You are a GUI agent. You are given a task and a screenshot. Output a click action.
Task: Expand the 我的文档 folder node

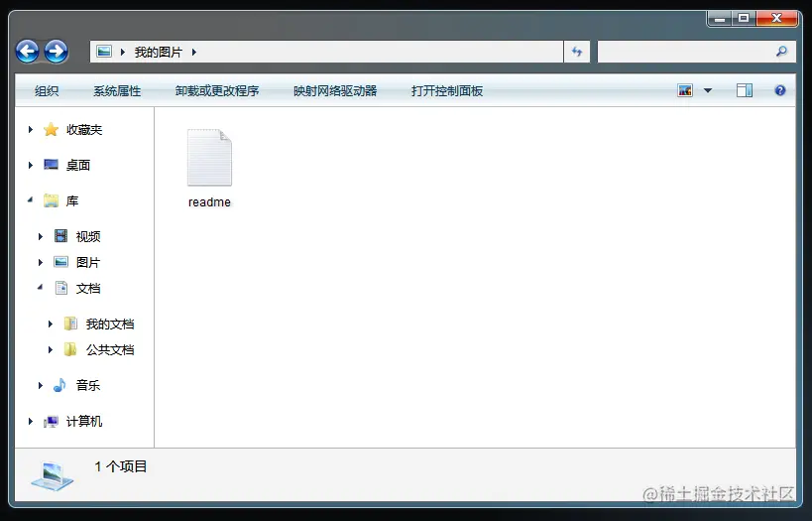click(51, 324)
